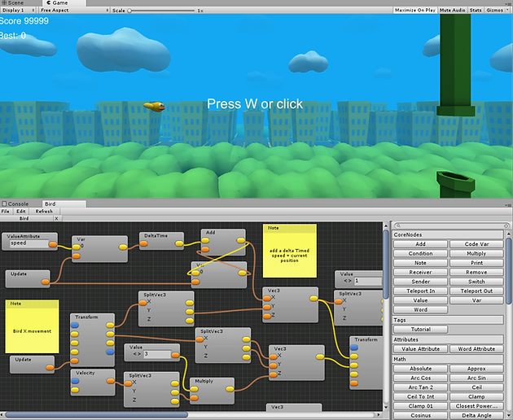The width and height of the screenshot is (513, 420).
Task: Click the ValueAttribute node output port
Action: [x=53, y=244]
